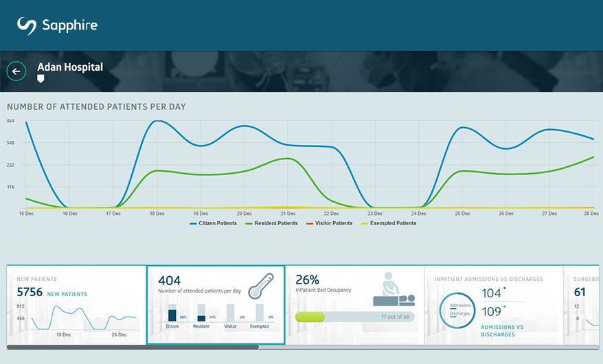This screenshot has height=364, width=603.
Task: Click the Visitor bar in attended patients card
Action: [x=230, y=312]
